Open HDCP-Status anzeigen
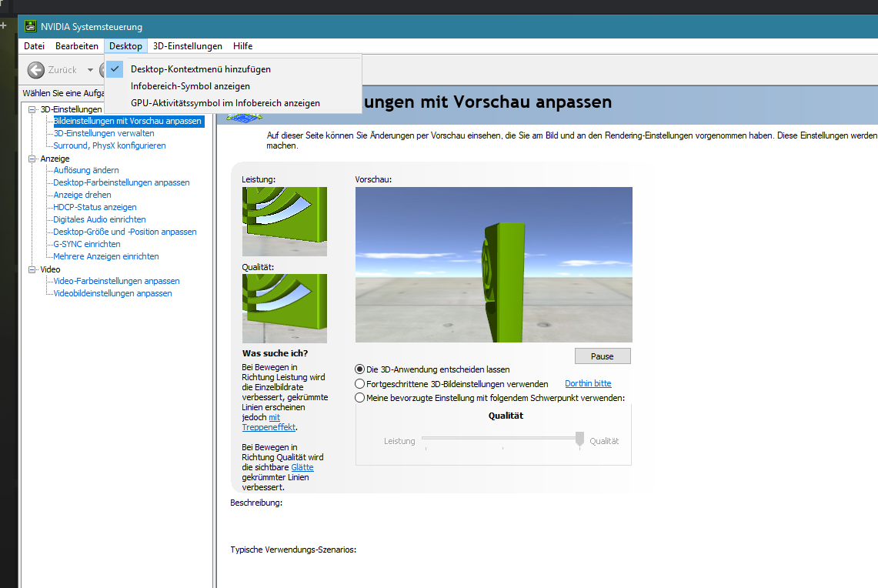878x588 pixels. coord(95,207)
